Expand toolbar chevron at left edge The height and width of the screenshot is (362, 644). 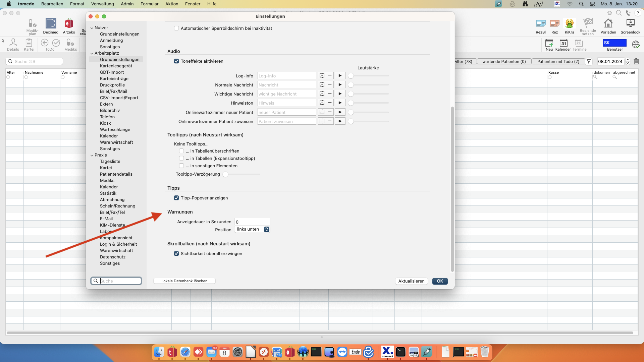3,41
